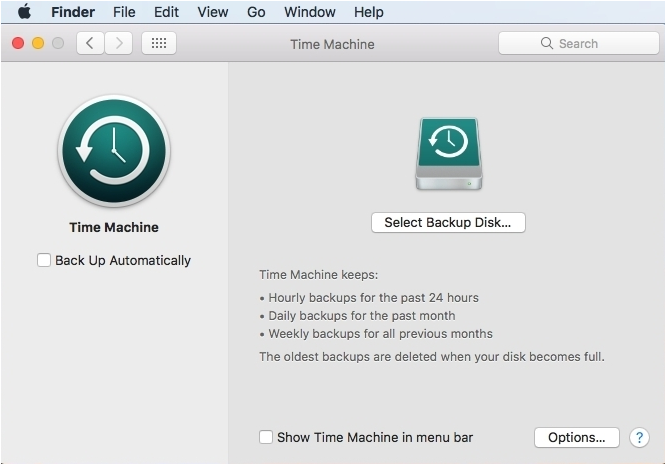Screen dimensions: 666x465
Task: Open the Help menu
Action: coord(369,12)
